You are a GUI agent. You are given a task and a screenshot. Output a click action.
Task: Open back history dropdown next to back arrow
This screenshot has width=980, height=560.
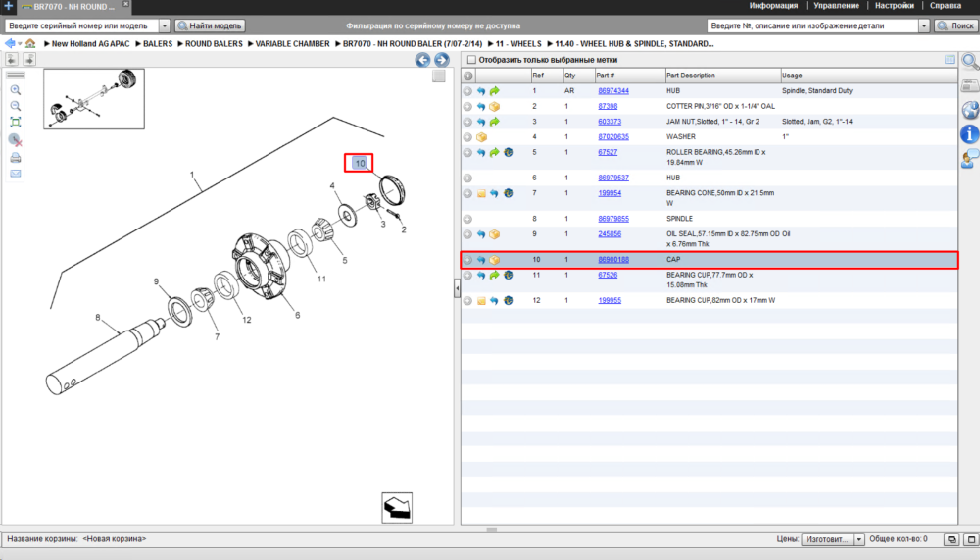point(20,44)
